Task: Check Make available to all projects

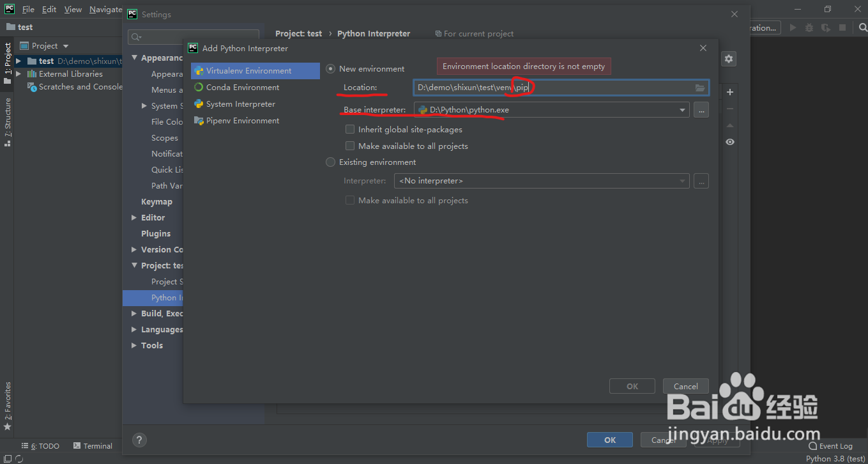Action: 350,146
